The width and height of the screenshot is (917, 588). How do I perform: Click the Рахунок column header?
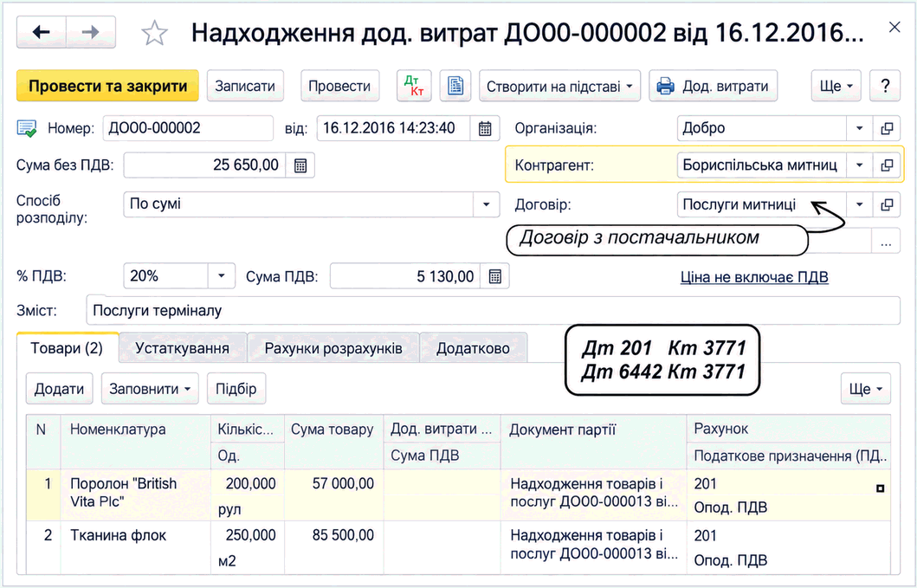click(x=789, y=429)
